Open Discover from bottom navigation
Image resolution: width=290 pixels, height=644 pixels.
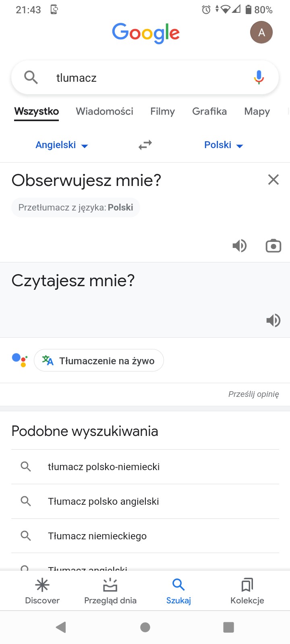(42, 591)
